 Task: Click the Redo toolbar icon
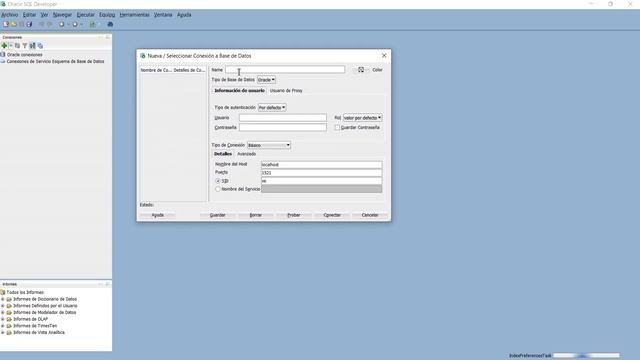tap(49, 24)
